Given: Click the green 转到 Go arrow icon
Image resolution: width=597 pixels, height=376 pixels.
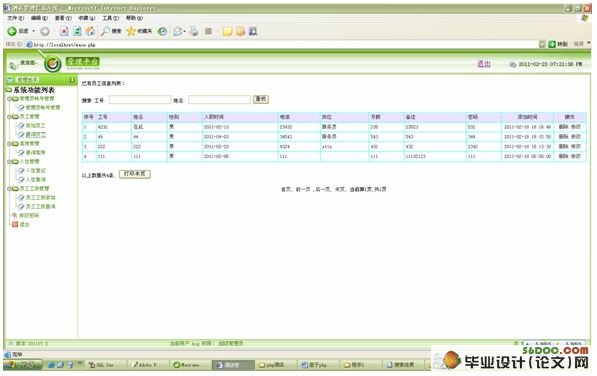Looking at the screenshot, I should tap(552, 44).
